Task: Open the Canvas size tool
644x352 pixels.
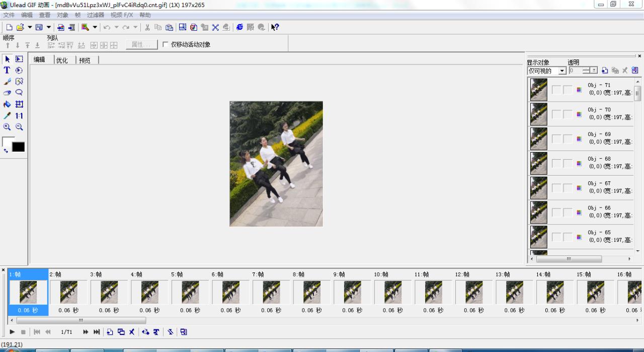Action: [183, 27]
